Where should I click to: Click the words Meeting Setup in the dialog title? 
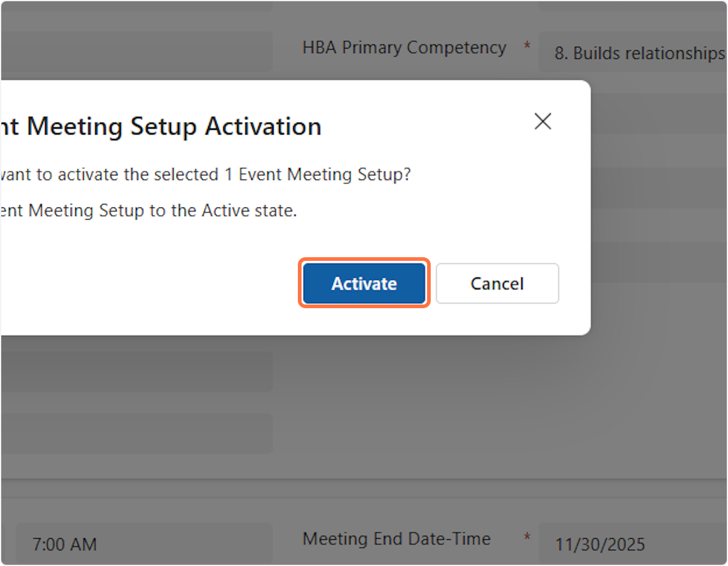click(112, 126)
